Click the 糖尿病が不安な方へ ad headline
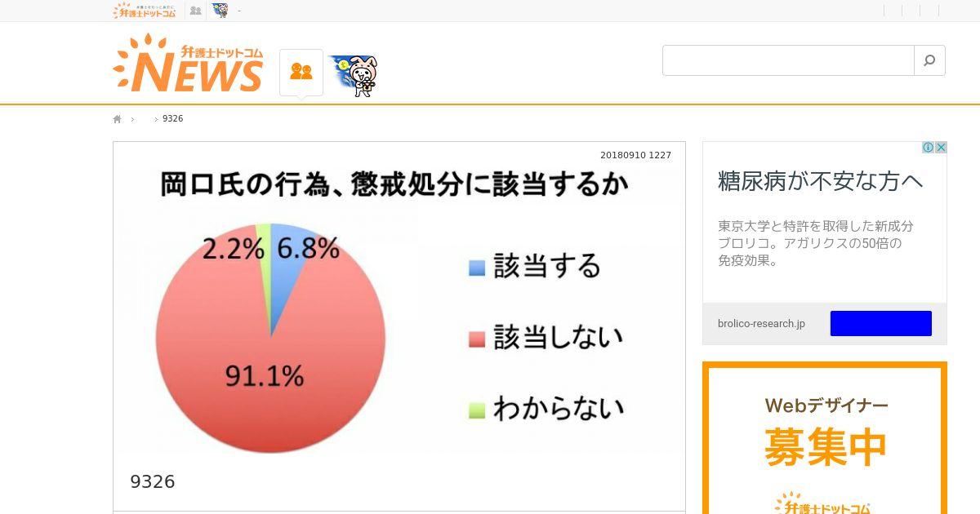Screen dimensions: 980x514 [x=821, y=181]
